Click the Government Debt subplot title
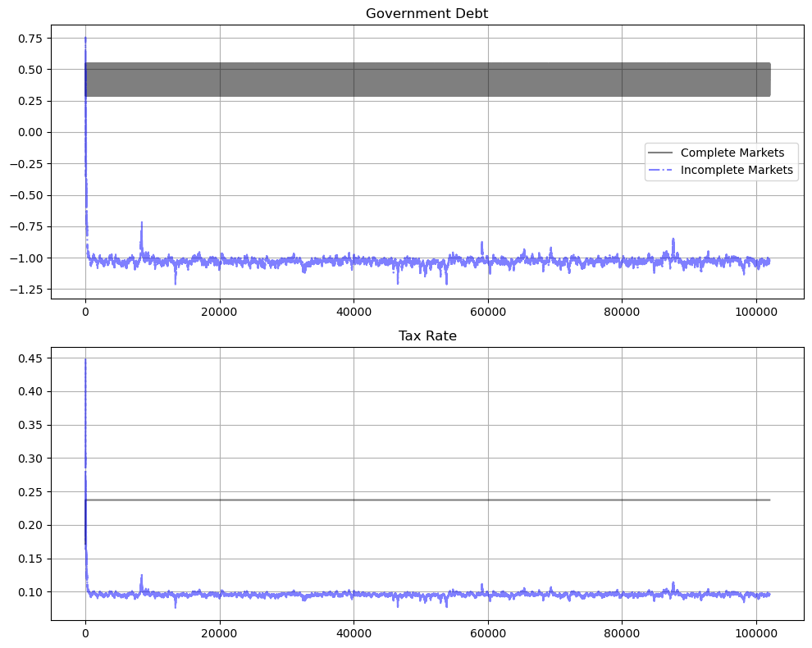 coord(426,13)
